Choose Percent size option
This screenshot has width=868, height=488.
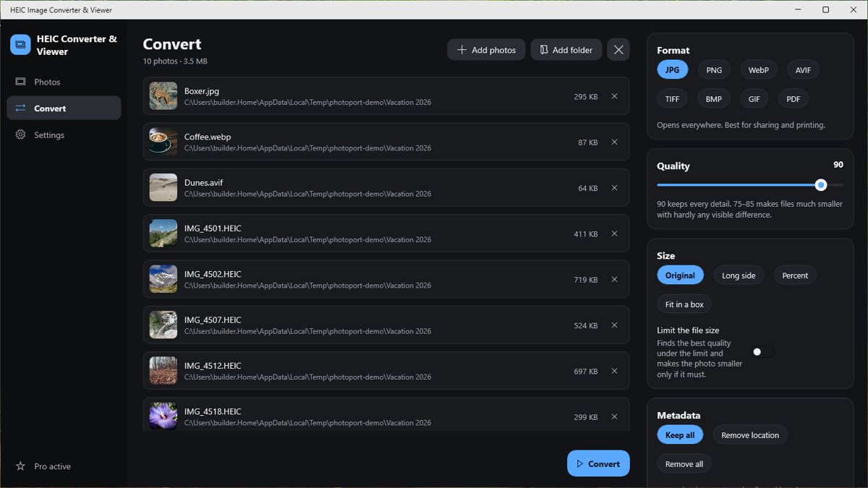pyautogui.click(x=795, y=275)
